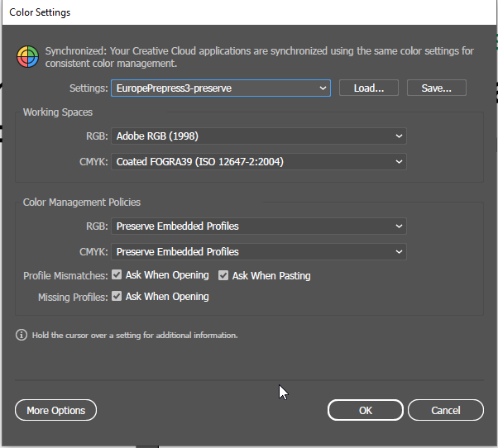
Task: Disable Missing Profiles Ask When Opening
Action: (117, 296)
